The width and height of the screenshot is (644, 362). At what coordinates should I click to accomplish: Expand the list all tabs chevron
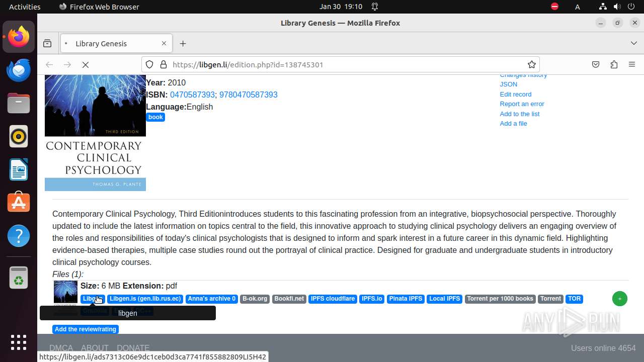tap(634, 44)
